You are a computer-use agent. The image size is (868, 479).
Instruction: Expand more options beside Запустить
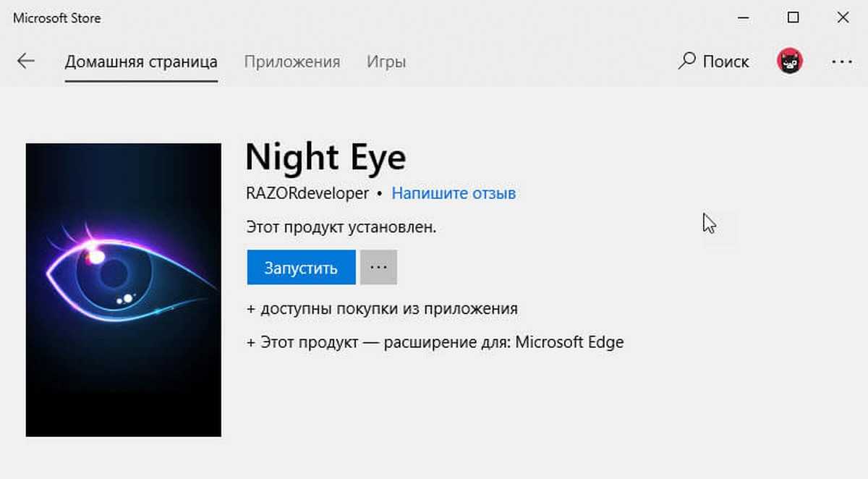378,268
